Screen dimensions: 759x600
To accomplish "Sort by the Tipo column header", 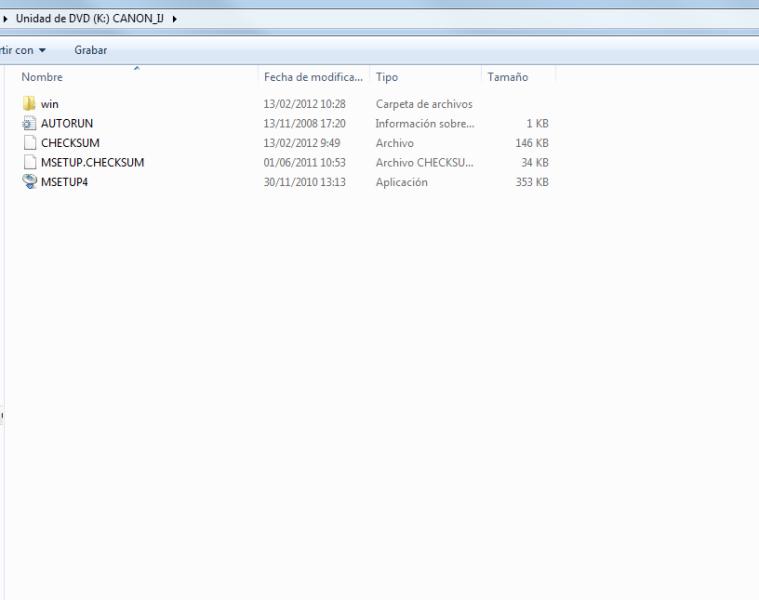I will coord(387,77).
